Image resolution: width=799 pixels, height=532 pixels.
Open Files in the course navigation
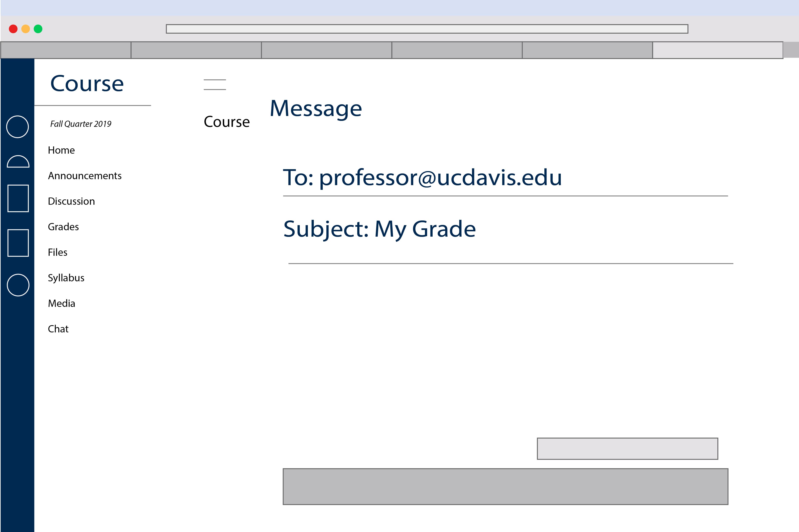tap(57, 252)
